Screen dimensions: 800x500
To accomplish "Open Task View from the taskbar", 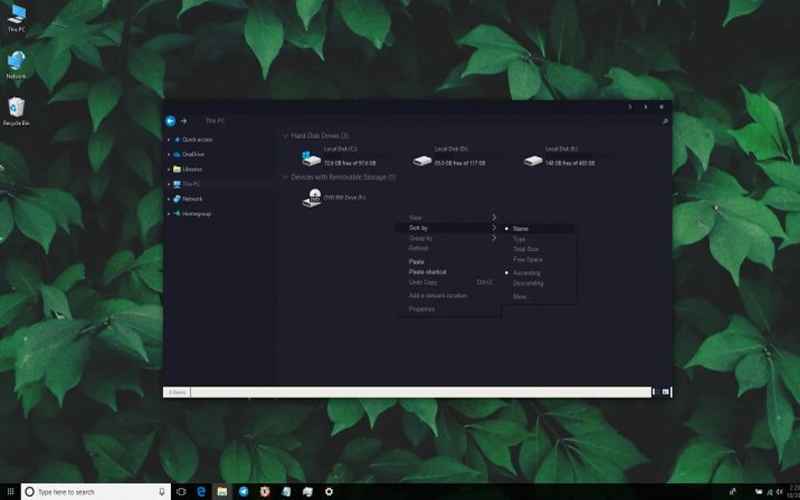I will [181, 492].
